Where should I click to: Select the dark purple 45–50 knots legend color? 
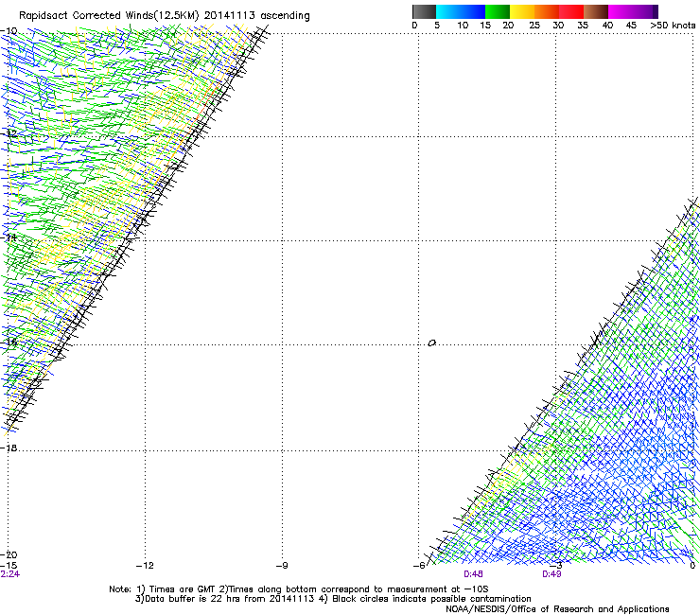pyautogui.click(x=645, y=11)
